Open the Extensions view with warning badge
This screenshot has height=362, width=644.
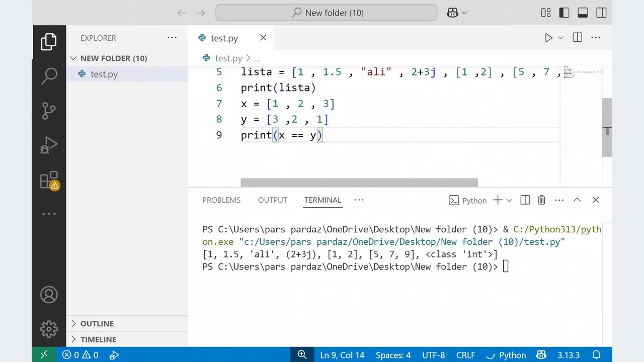pos(49,180)
